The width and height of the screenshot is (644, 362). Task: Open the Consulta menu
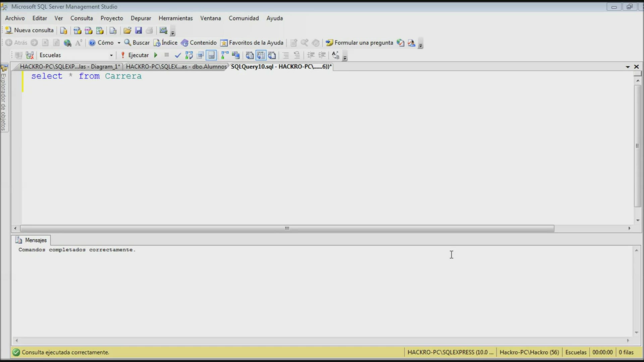(x=82, y=18)
